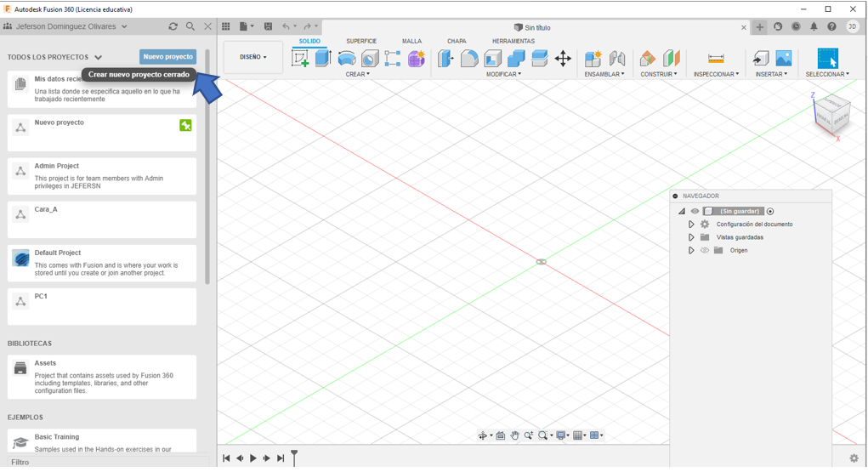Toggle visibility of the Origen folder
Screen dimensions: 868x472
tap(705, 250)
